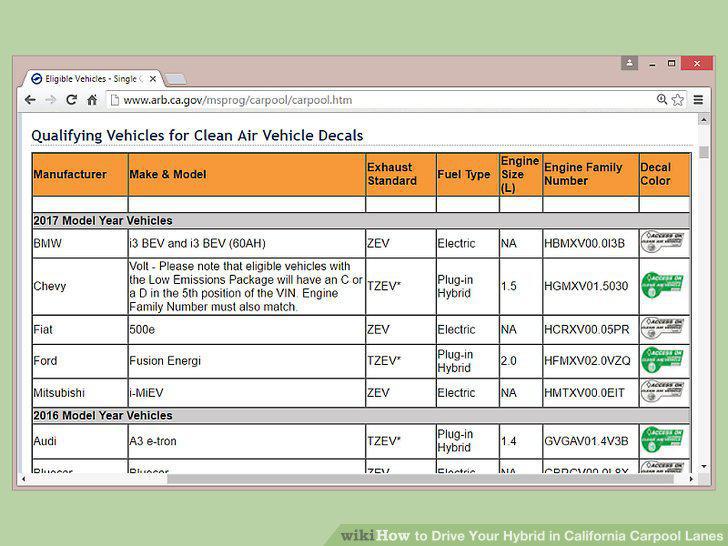Viewport: 728px width, 546px height.
Task: Click the Fuel Type column header
Action: [x=468, y=175]
